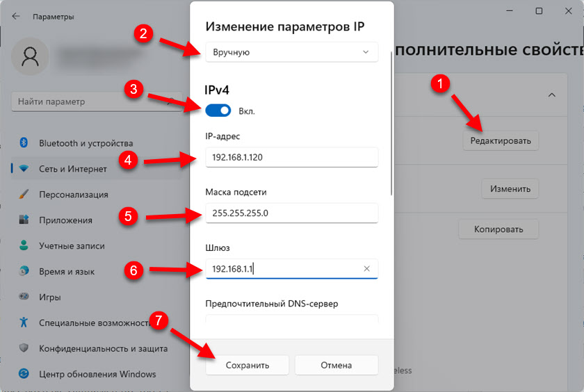Viewport: 584px width, 392px height.
Task: Turn off the IPv4 toggle switch
Action: pos(218,110)
